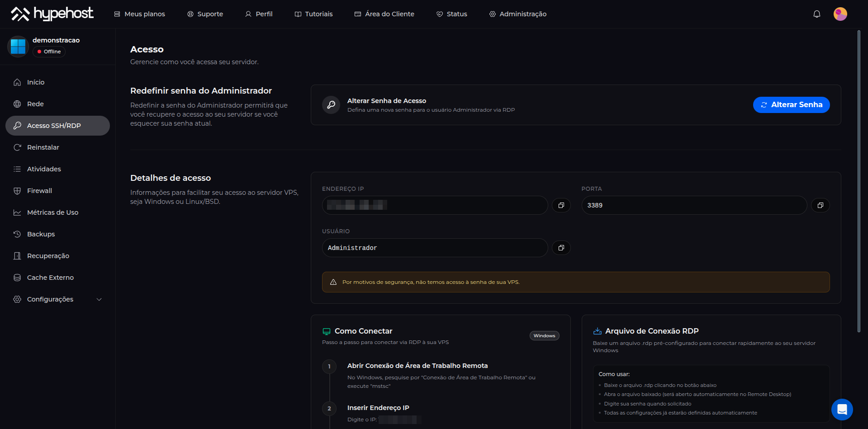Click the chart icon beside Métricas de Uso
This screenshot has width=868, height=429.
click(17, 212)
